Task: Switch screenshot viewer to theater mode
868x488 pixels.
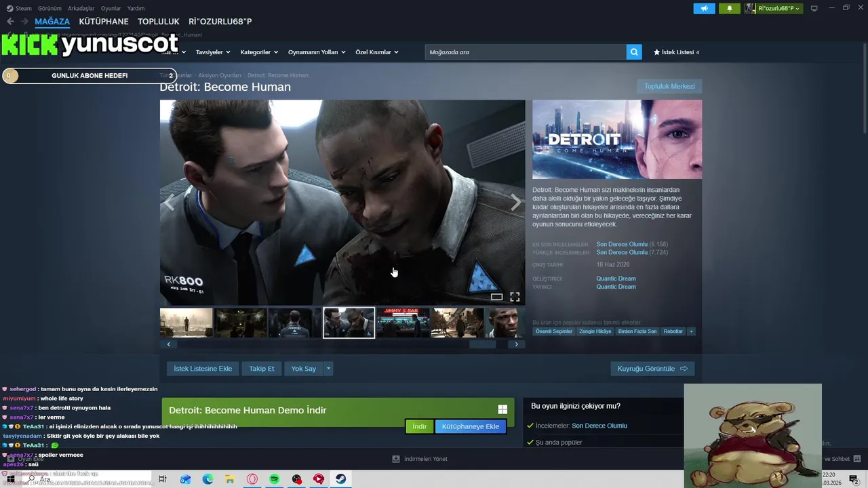Action: click(496, 297)
